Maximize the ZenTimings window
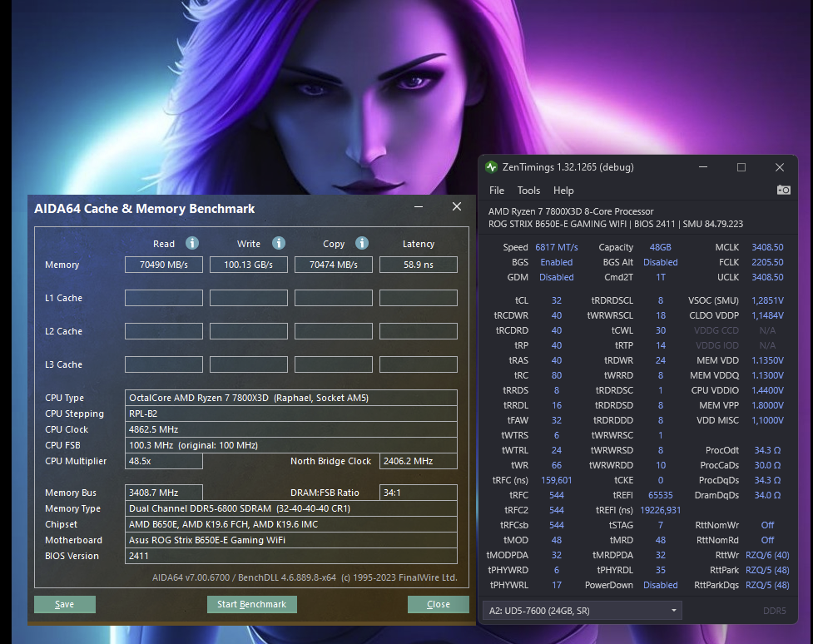This screenshot has height=644, width=813. pos(741,167)
